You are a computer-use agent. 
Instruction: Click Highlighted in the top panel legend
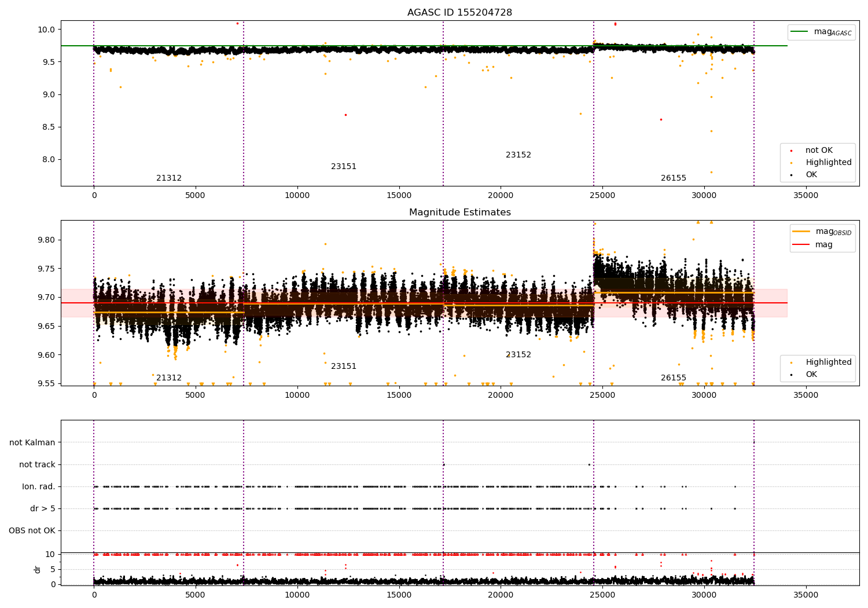pyautogui.click(x=821, y=163)
